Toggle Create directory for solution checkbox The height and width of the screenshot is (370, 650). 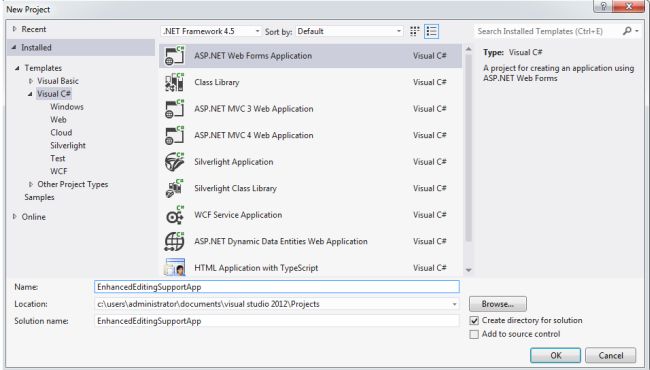point(474,321)
